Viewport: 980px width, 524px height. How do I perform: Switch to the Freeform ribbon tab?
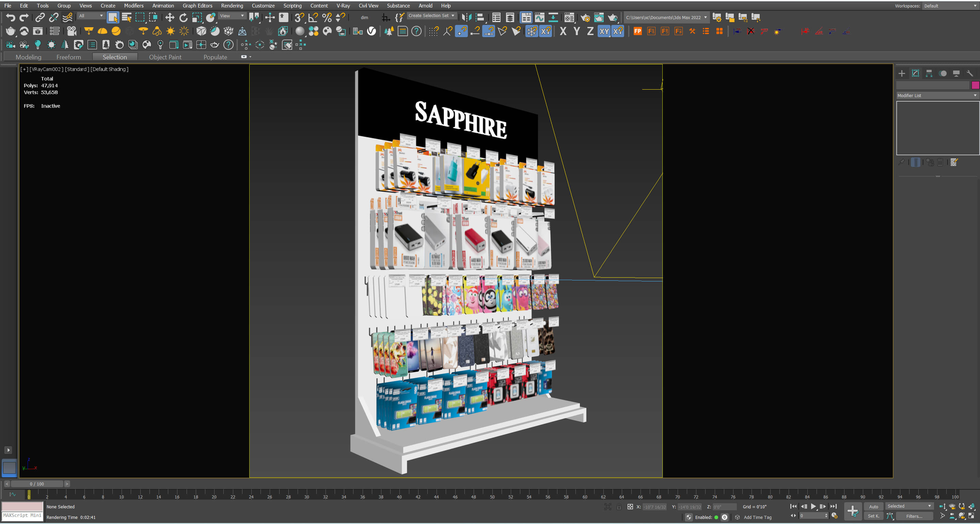click(x=68, y=57)
